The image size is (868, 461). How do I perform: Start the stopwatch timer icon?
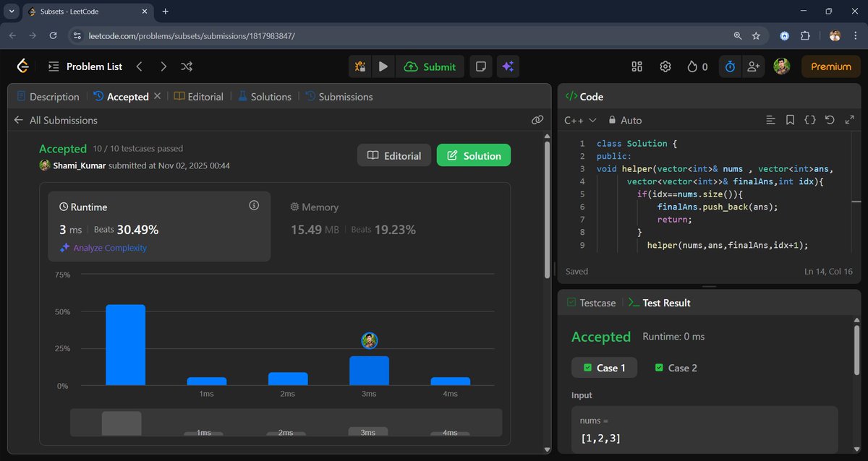pos(729,66)
